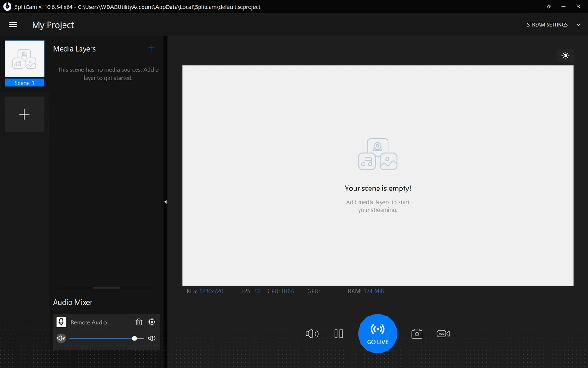
Task: Add a new media layer
Action: pos(151,48)
